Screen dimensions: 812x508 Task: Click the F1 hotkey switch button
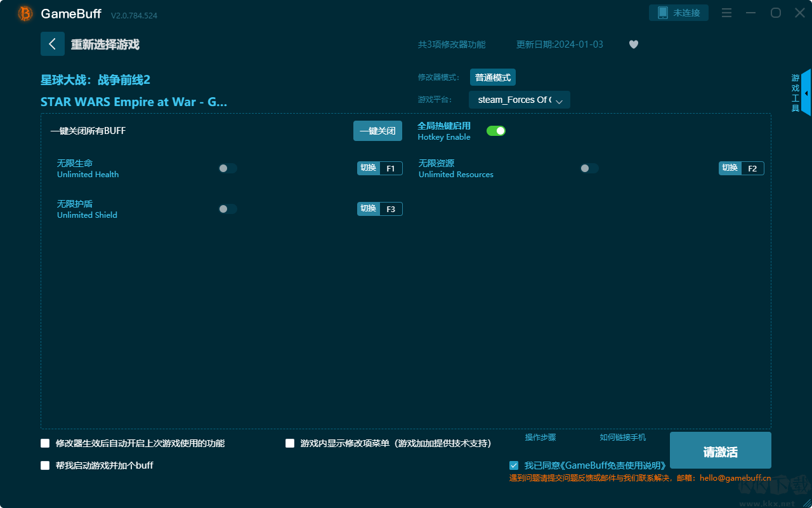(380, 168)
